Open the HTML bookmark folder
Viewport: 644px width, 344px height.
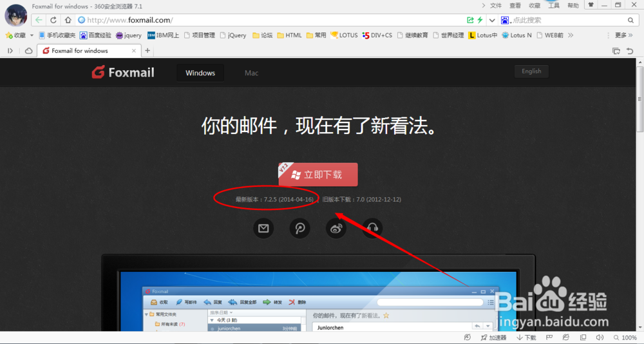pyautogui.click(x=289, y=35)
